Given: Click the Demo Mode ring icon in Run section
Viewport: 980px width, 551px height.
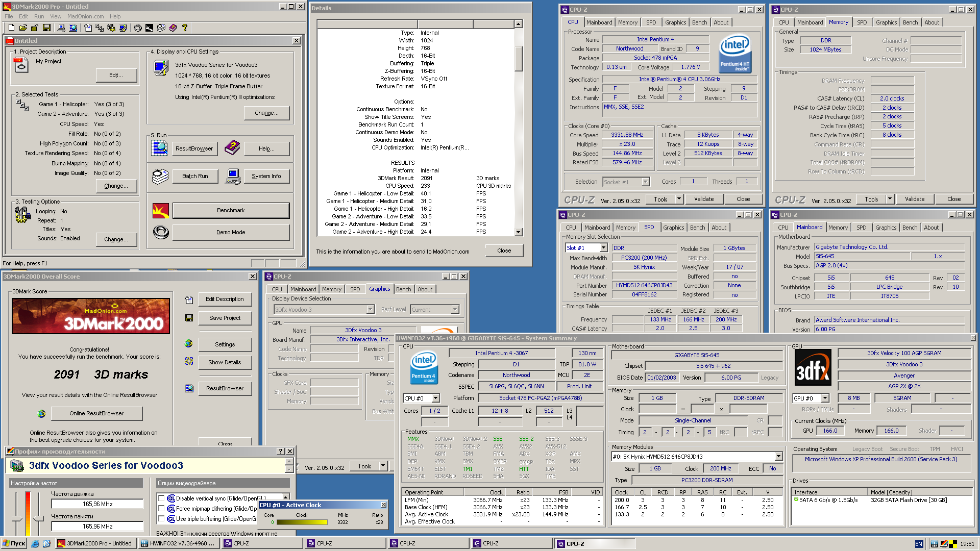Looking at the screenshot, I should (161, 232).
